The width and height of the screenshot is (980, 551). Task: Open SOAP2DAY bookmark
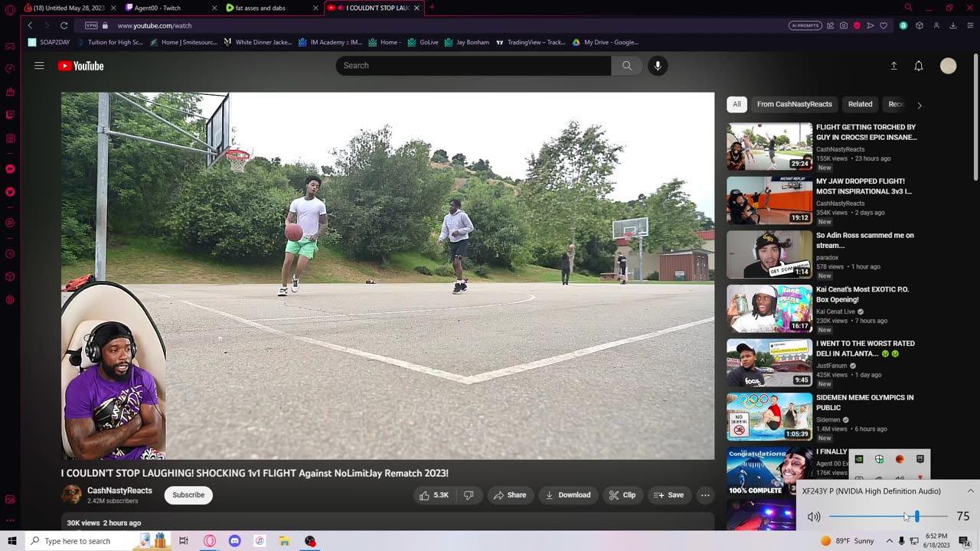(49, 42)
